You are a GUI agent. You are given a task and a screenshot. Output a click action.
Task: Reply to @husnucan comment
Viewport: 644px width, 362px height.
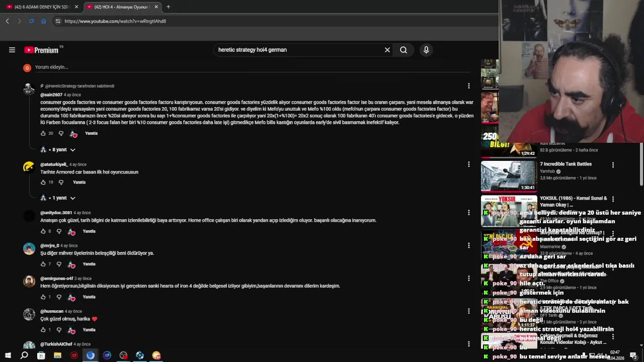tap(89, 330)
